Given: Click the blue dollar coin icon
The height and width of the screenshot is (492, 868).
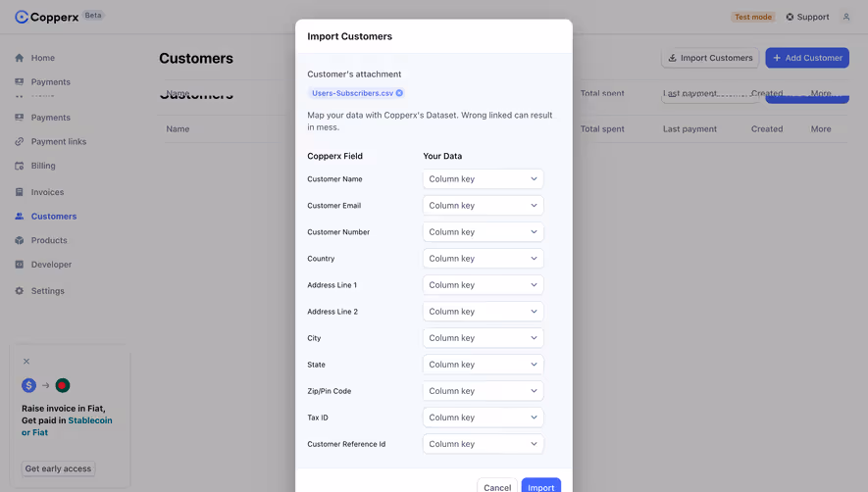Looking at the screenshot, I should point(28,385).
